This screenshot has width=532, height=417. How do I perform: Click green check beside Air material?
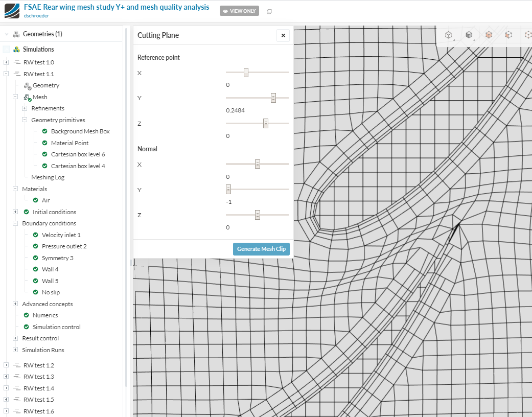[36, 200]
